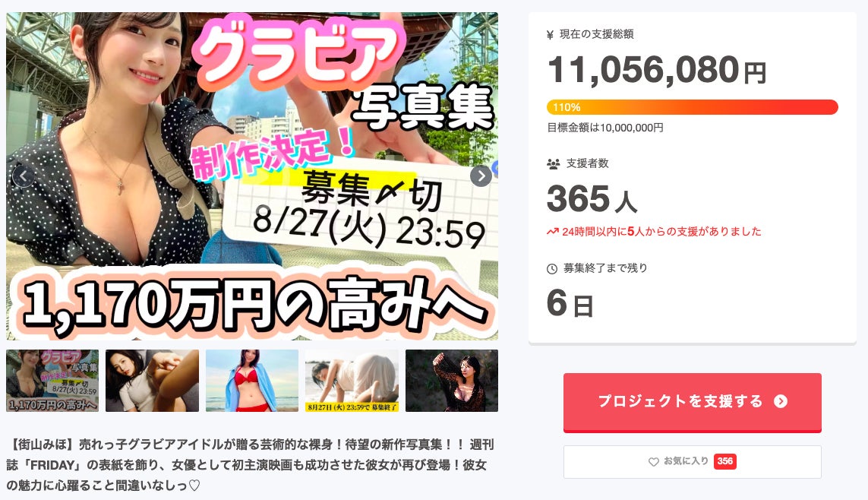868x500 pixels.
Task: Click the heart icon beside お気に入り
Action: click(x=654, y=462)
